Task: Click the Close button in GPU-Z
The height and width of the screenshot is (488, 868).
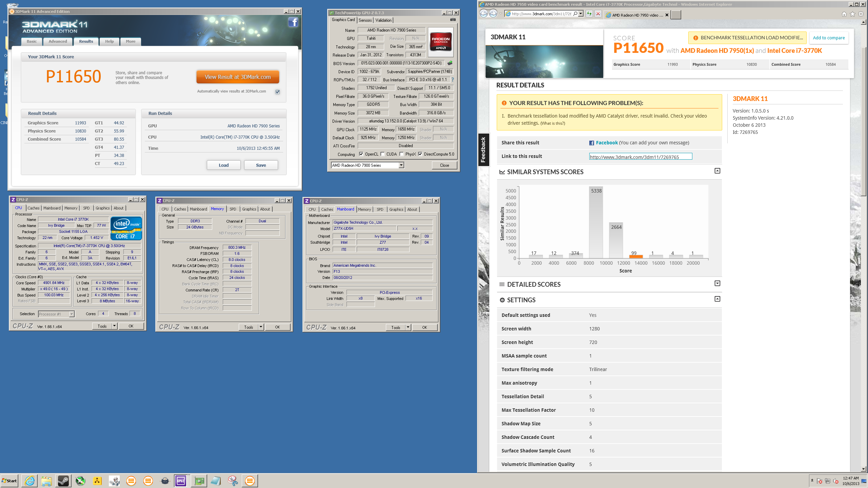Action: [x=445, y=165]
